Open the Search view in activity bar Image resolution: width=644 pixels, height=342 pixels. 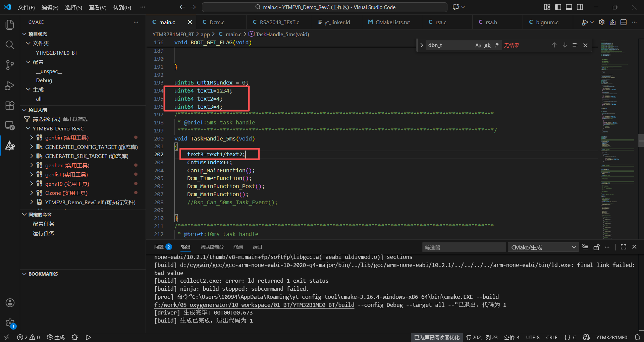click(10, 45)
